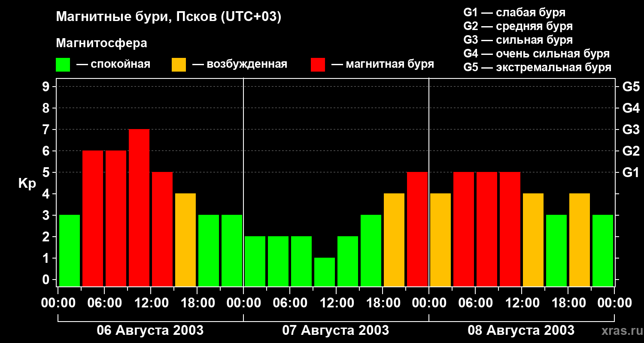This screenshot has height=343, width=644.
Task: Click the last green bar on 08 Августа
Action: [603, 251]
